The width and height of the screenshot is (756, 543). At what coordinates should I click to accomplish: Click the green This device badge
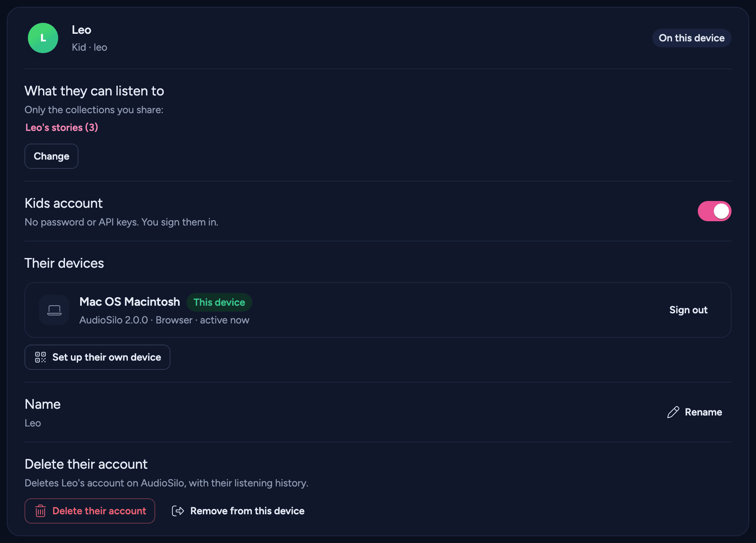[x=219, y=302]
